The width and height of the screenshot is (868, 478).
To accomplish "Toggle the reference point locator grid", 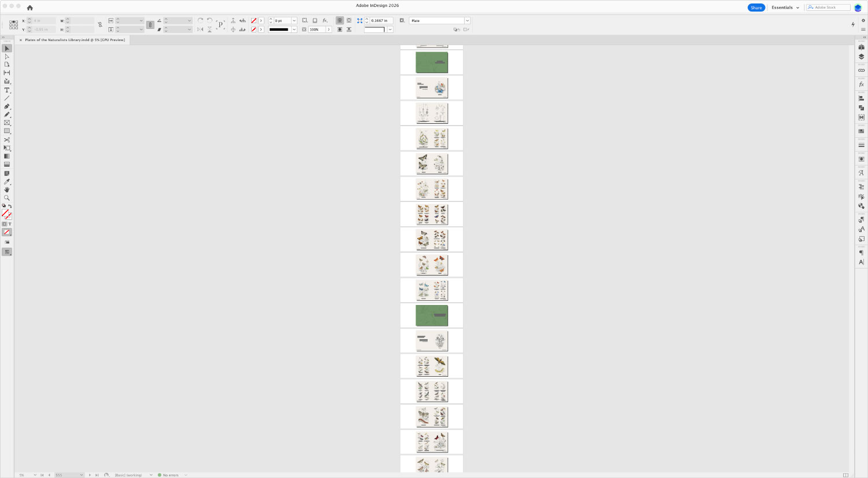I will click(x=13, y=25).
